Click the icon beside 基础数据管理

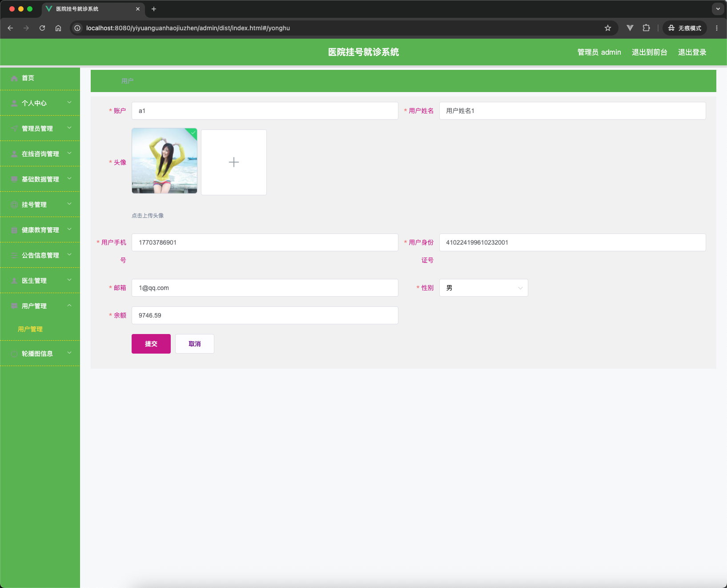[14, 179]
